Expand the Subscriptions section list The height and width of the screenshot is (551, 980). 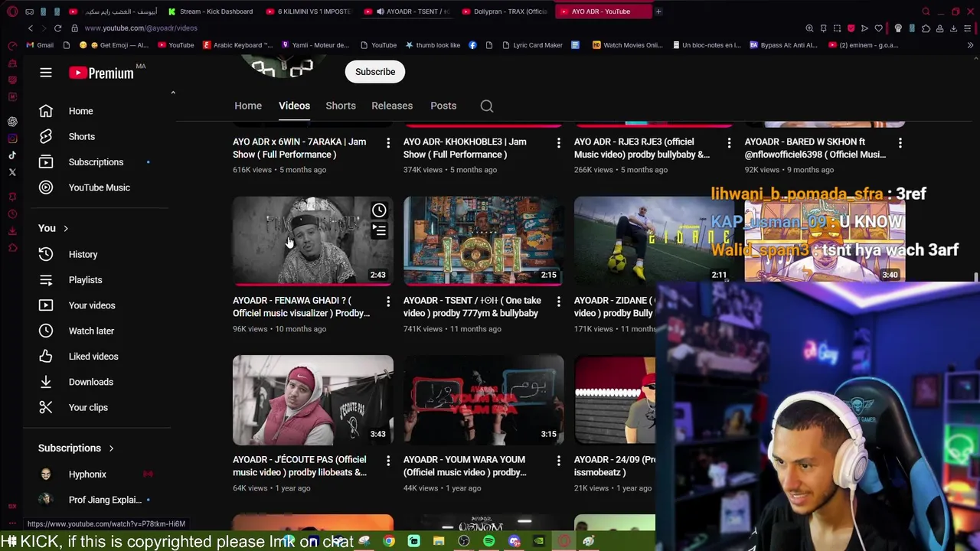[76, 448]
